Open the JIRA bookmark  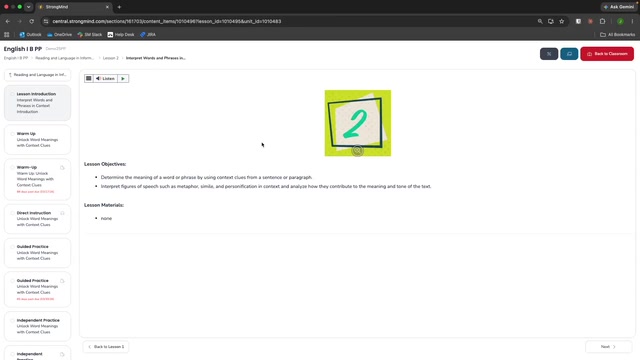pyautogui.click(x=148, y=35)
